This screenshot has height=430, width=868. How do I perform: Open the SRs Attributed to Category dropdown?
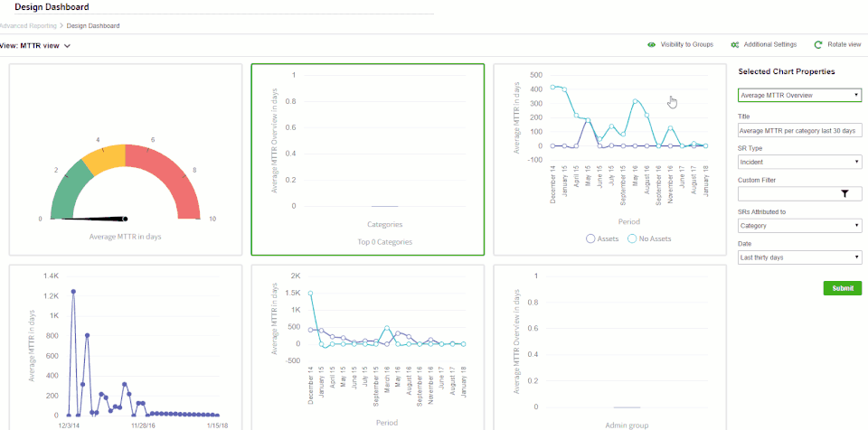800,226
